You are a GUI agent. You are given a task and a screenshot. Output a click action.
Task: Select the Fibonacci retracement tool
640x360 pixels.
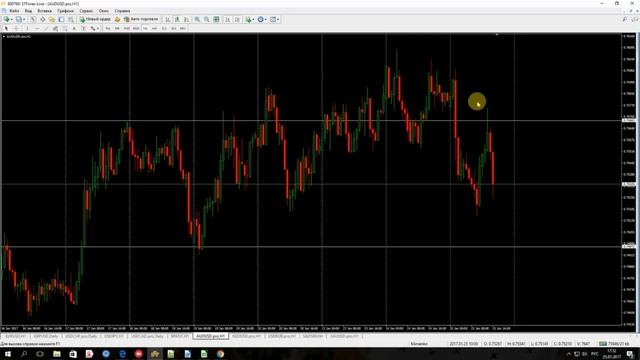[65, 28]
